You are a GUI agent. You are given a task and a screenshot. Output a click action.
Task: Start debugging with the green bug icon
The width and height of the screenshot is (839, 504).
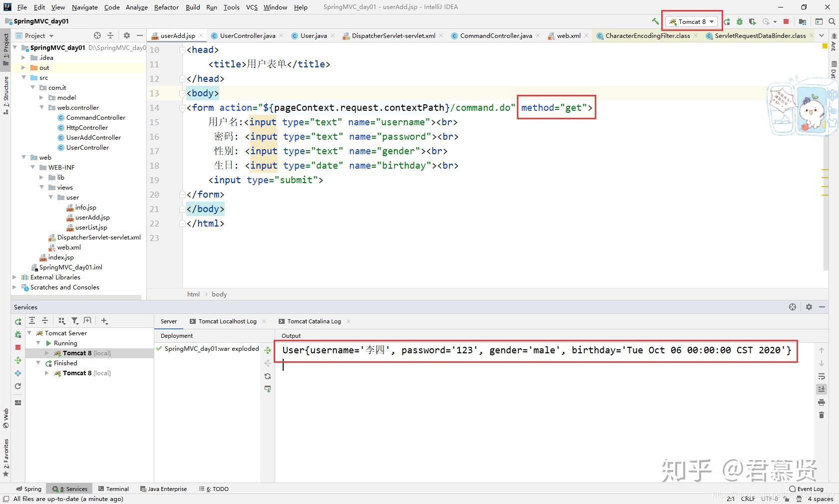[740, 21]
